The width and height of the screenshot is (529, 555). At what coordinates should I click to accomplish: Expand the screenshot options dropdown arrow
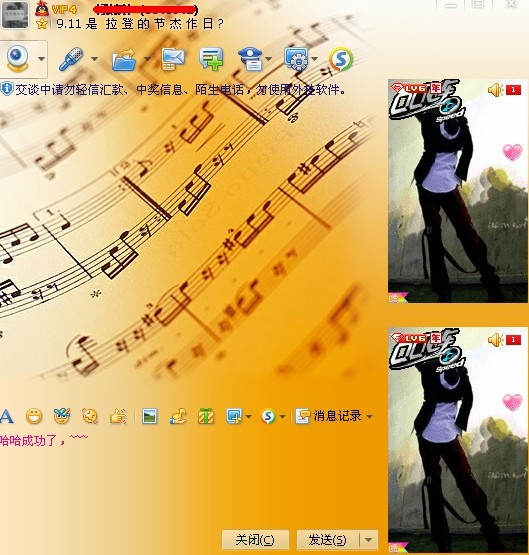(x=248, y=417)
